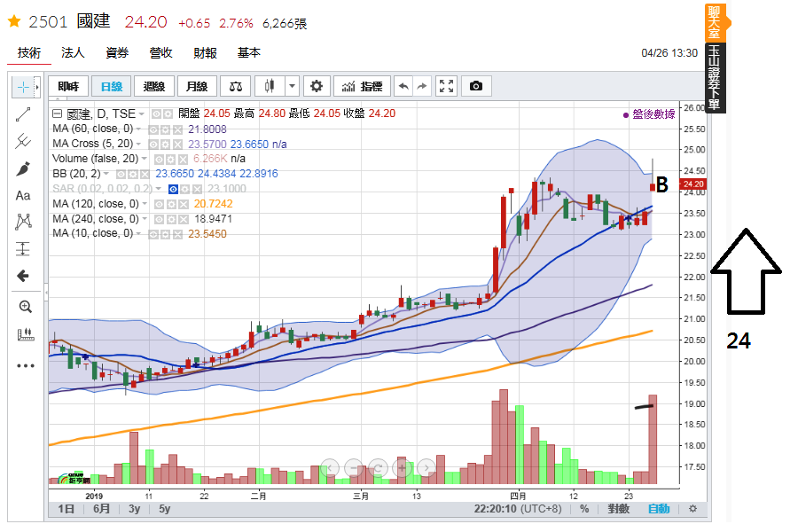The image size is (798, 532).
Task: Select the 日線 daily interval
Action: (112, 87)
